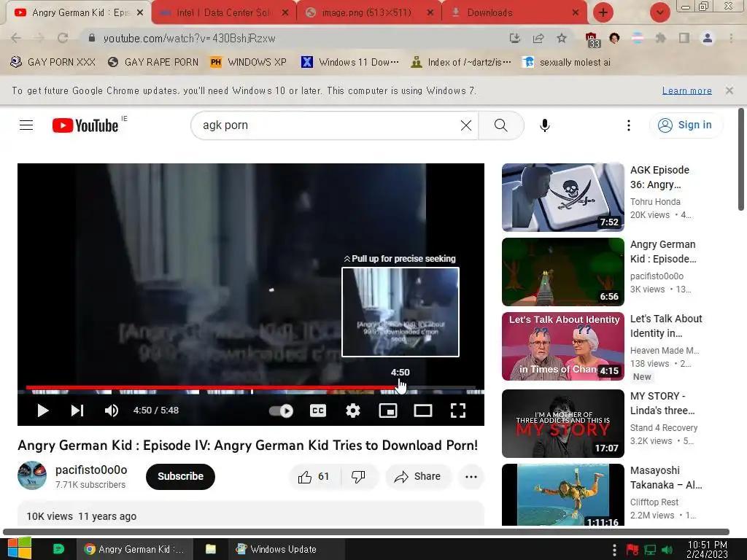Screen dimensions: 747x560
Task: Reload the page
Action: tap(63, 38)
